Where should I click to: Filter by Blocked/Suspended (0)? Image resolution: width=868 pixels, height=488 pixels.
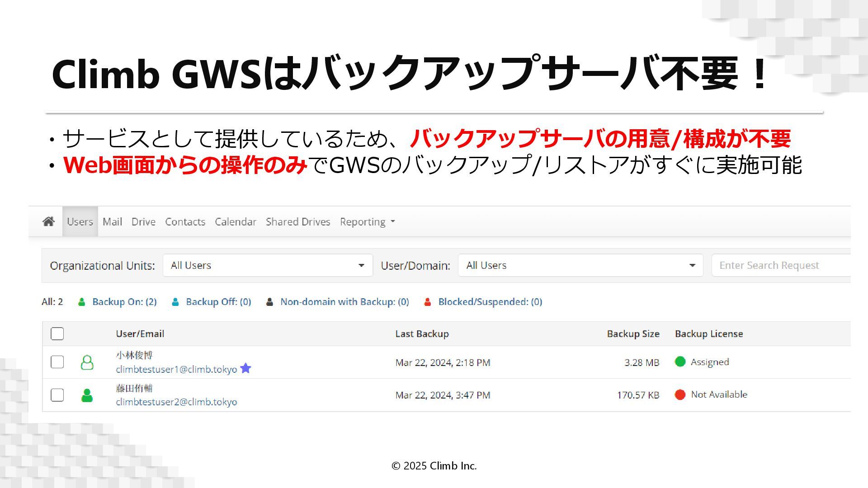(490, 302)
